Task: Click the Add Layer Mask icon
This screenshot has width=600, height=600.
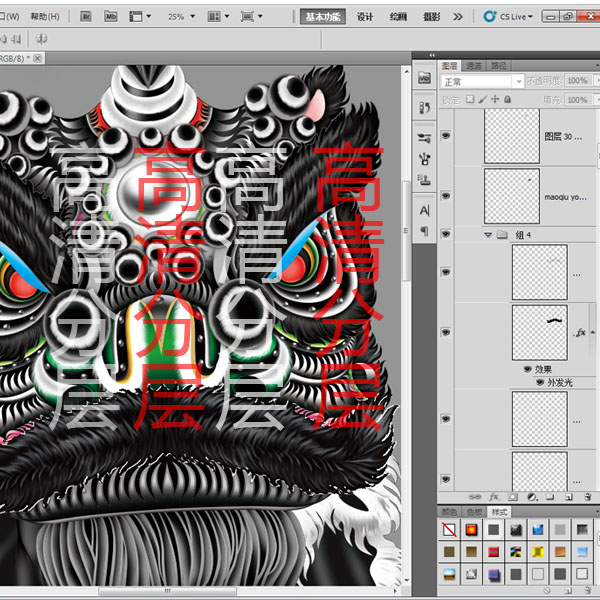Action: click(513, 497)
